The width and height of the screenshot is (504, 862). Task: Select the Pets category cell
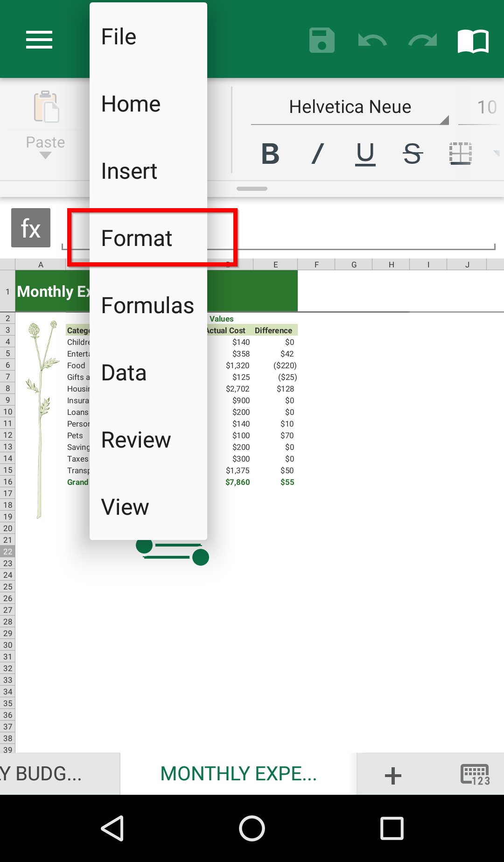77,435
